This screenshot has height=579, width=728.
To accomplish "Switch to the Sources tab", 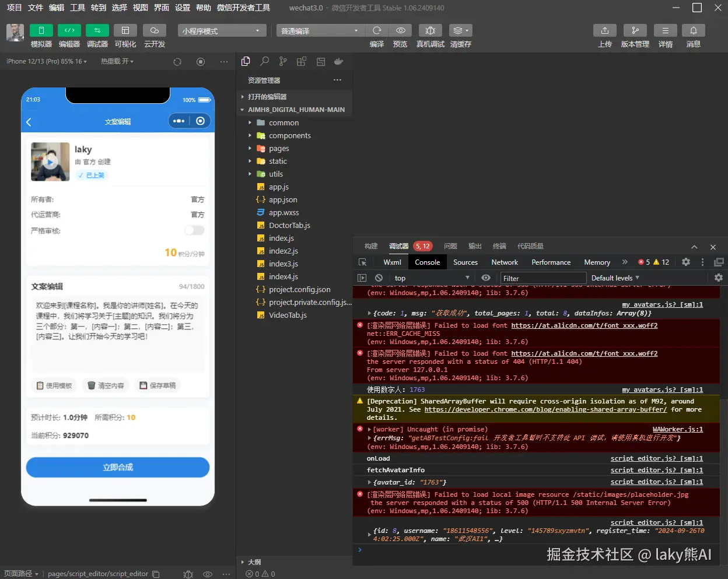I will click(466, 262).
